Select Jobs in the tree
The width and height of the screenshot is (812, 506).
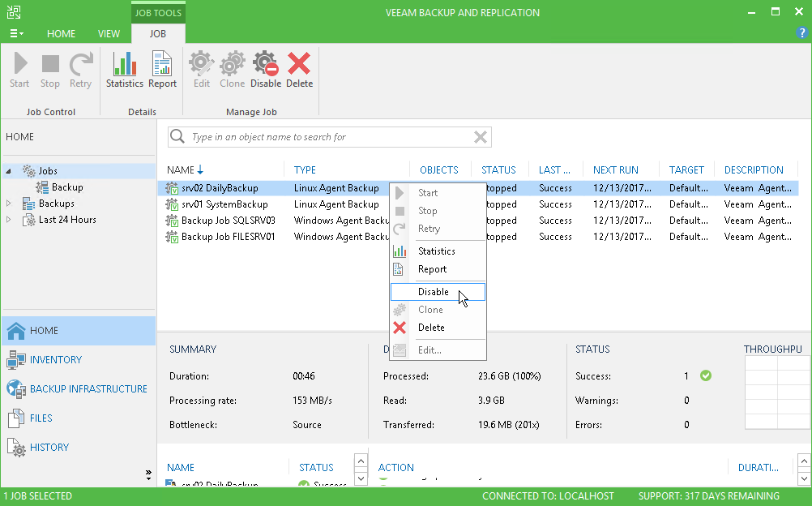[48, 171]
